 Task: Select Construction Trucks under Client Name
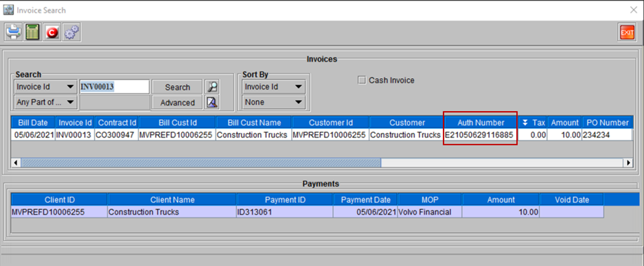click(x=172, y=212)
